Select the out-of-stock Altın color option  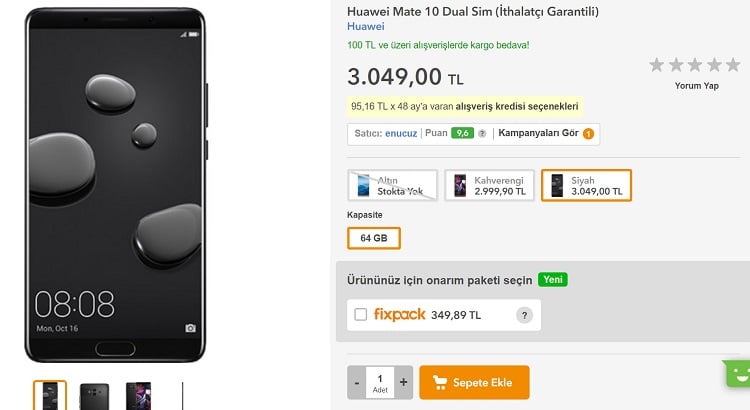pyautogui.click(x=393, y=185)
